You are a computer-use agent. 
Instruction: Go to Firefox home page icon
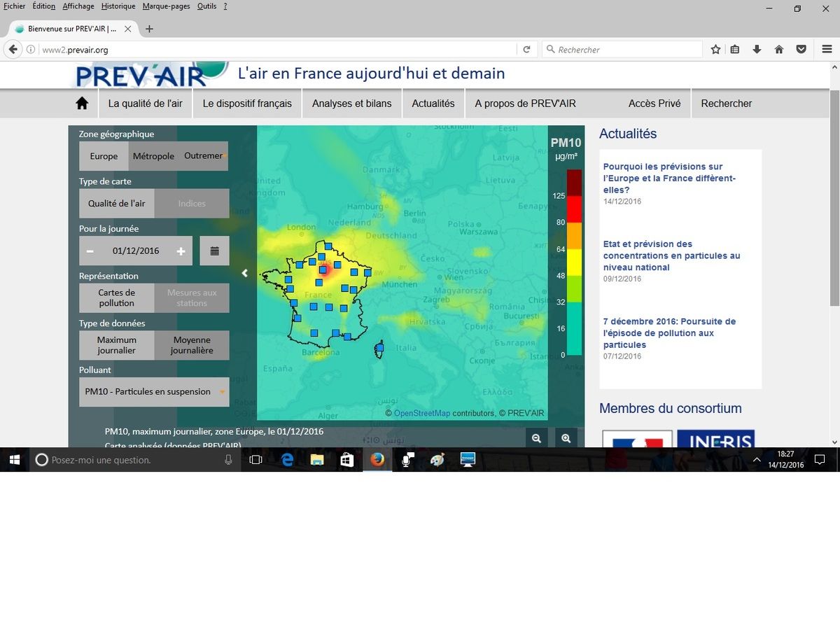[779, 50]
